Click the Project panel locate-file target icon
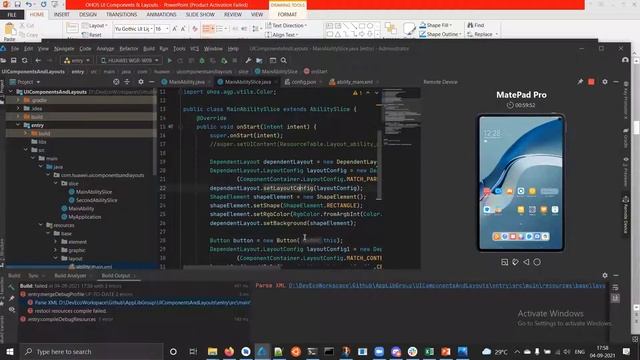 116,82
